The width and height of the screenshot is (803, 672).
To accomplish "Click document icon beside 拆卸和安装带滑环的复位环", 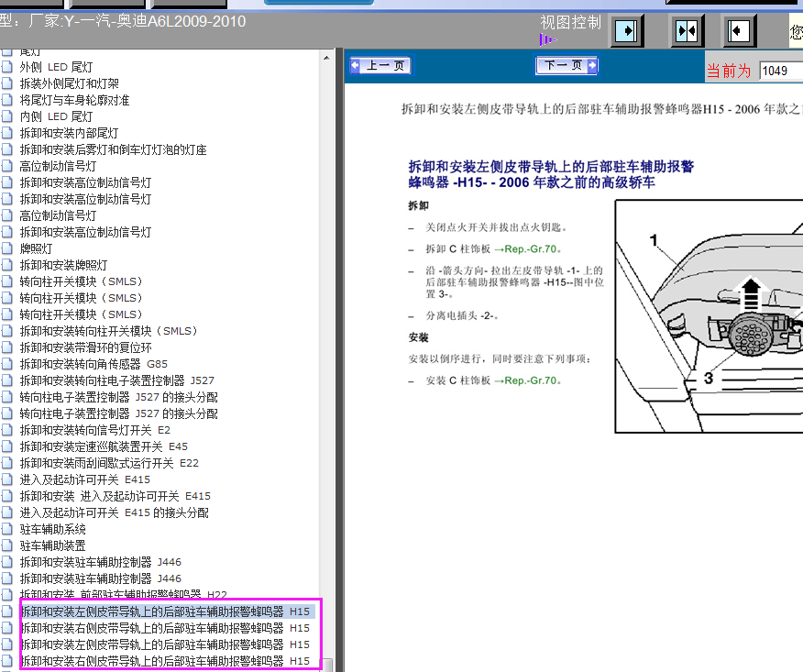I will pyautogui.click(x=6, y=347).
